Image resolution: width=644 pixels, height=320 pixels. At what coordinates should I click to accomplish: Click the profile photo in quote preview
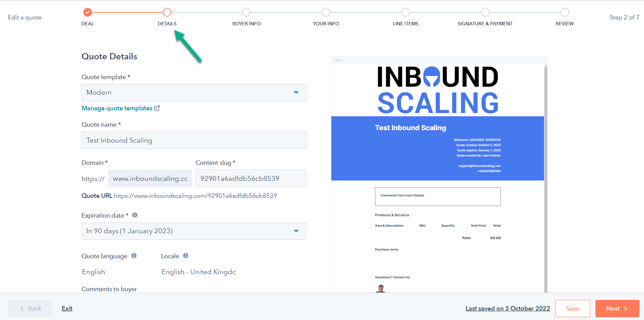pyautogui.click(x=381, y=288)
